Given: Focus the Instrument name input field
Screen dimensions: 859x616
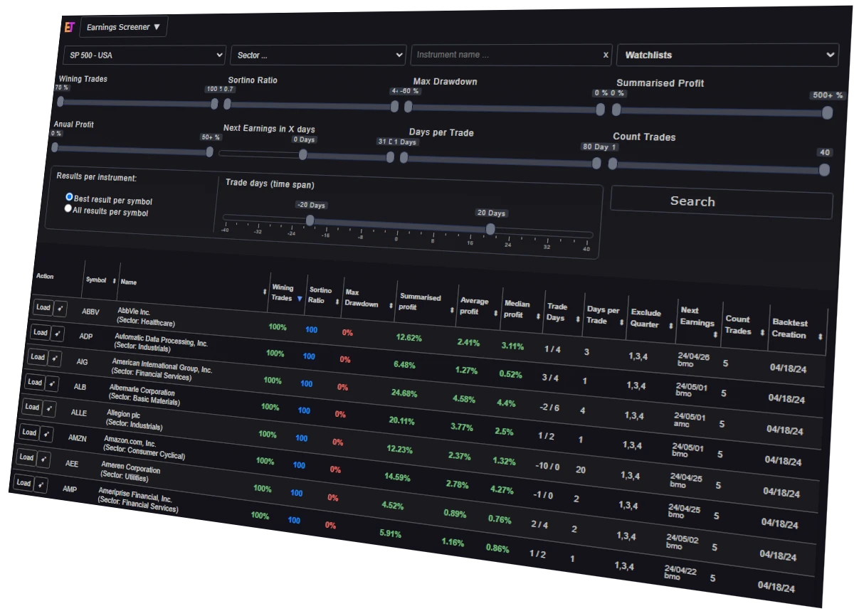Looking at the screenshot, I should pos(507,55).
